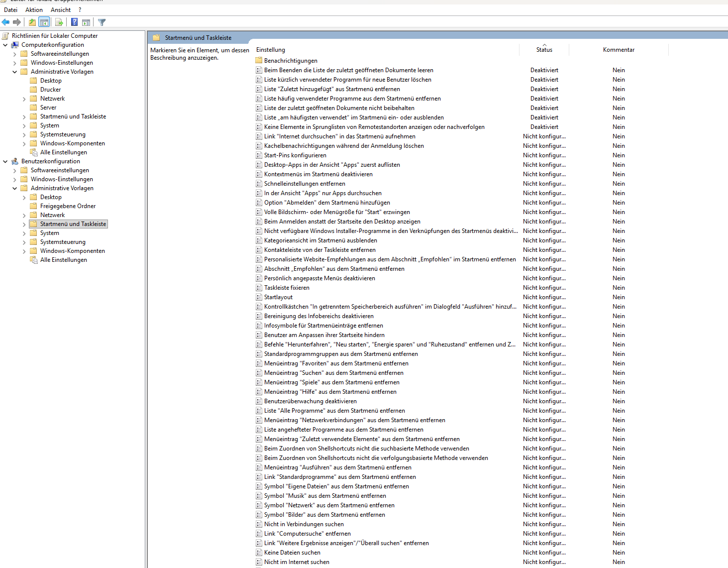Sort by the Kommentar column header
The width and height of the screenshot is (728, 568).
click(619, 50)
